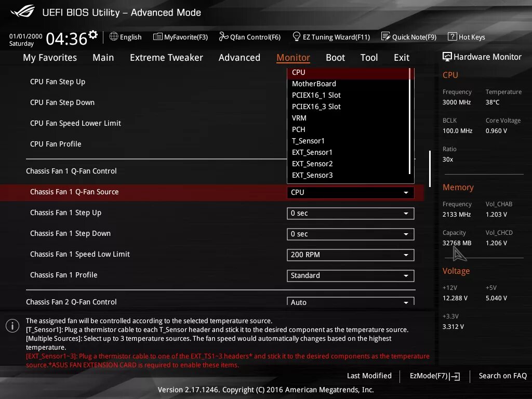Open the Exit tab
This screenshot has height=399, width=532.
pyautogui.click(x=402, y=57)
